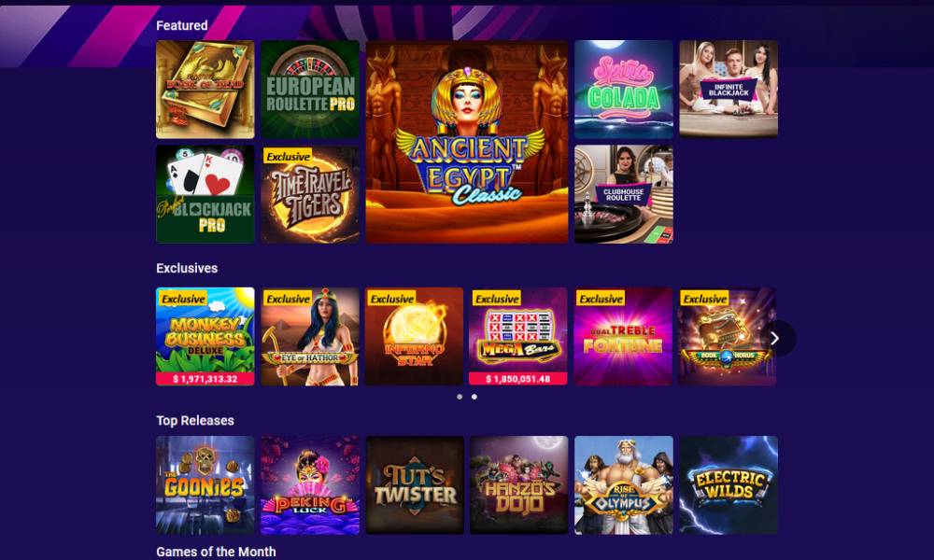This screenshot has width=934, height=560.
Task: Launch The Goonies slot game
Action: tap(205, 485)
